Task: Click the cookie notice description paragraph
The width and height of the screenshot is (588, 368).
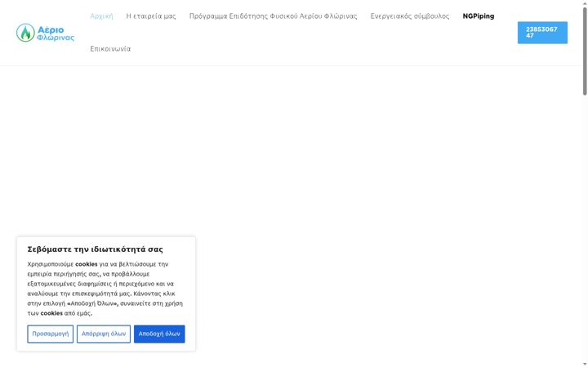Action: click(x=105, y=289)
